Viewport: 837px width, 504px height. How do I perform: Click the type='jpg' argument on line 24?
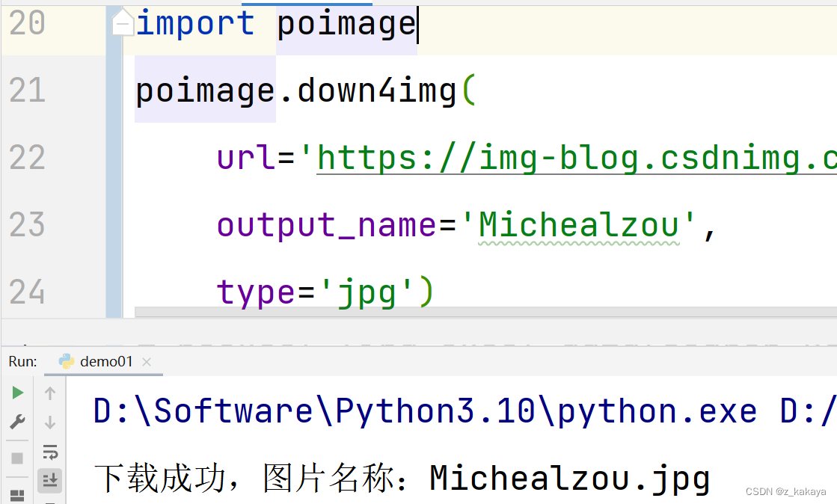click(x=314, y=292)
